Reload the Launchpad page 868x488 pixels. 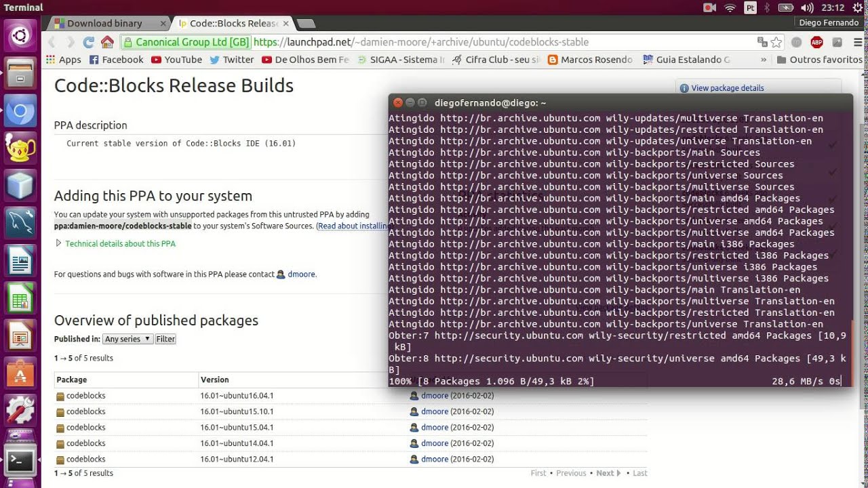pyautogui.click(x=88, y=42)
